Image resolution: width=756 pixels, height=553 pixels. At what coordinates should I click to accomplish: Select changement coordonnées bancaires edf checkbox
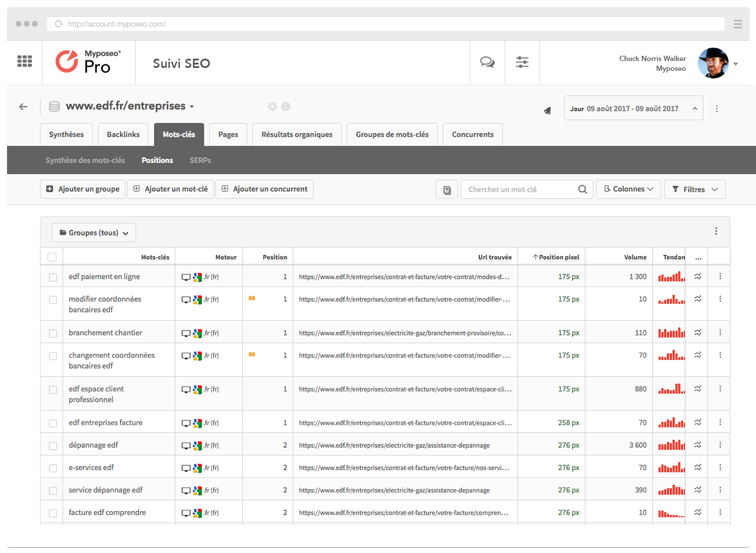(53, 355)
